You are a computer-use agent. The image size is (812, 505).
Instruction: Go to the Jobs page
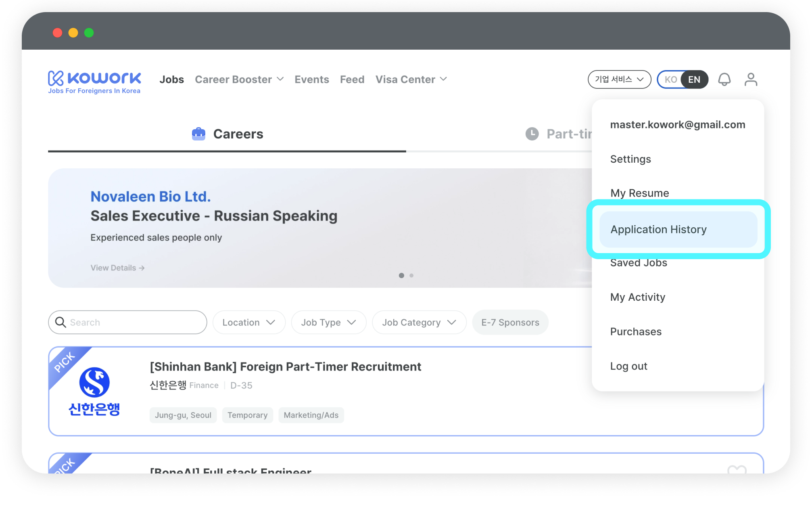171,80
